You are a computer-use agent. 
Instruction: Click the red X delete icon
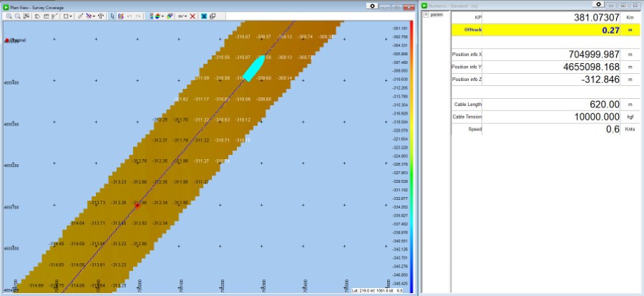tap(192, 16)
